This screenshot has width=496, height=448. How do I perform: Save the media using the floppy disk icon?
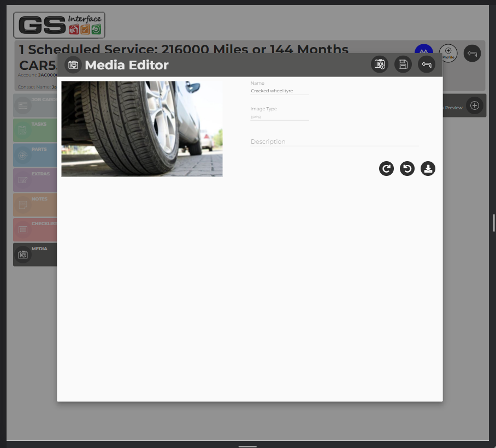[x=403, y=64]
